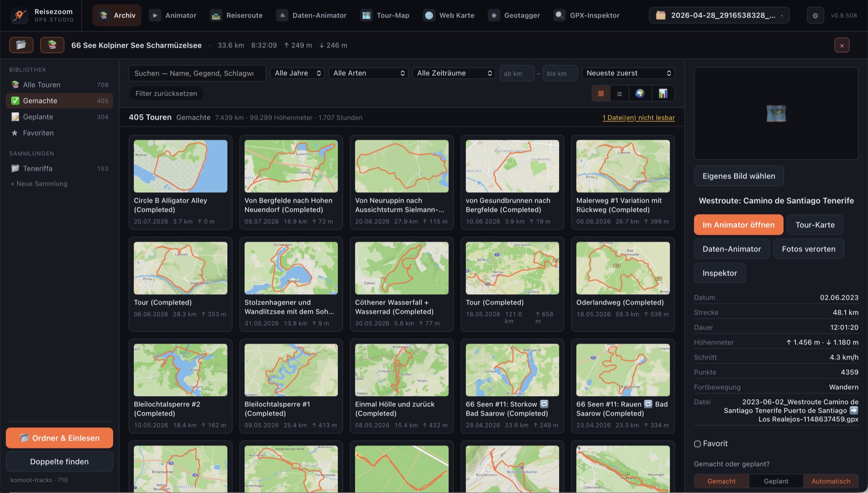Open the Oderlandweg (Completed) tour card
Image resolution: width=868 pixels, height=493 pixels.
[623, 284]
